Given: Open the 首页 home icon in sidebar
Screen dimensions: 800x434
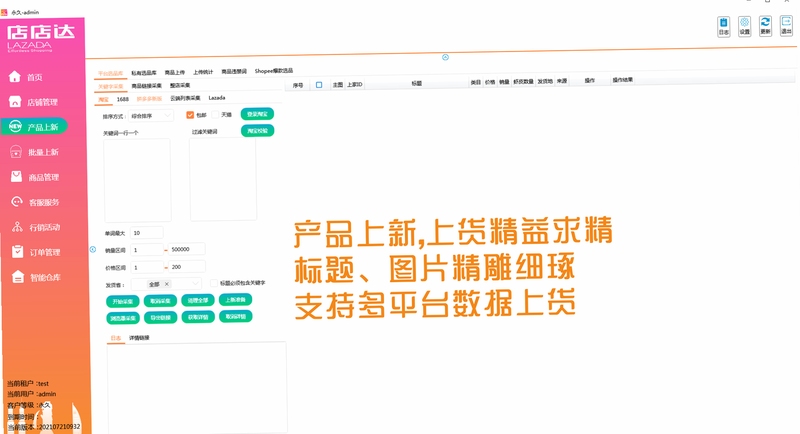Looking at the screenshot, I should point(15,76).
